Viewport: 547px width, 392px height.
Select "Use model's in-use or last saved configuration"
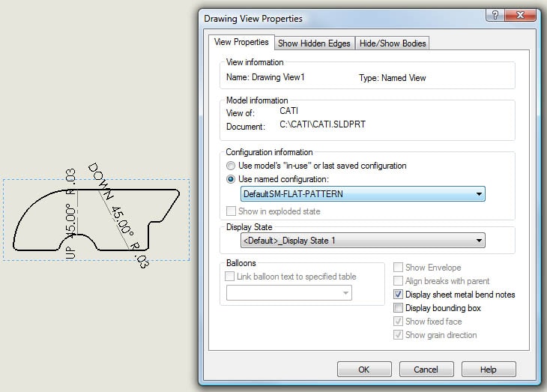232,166
